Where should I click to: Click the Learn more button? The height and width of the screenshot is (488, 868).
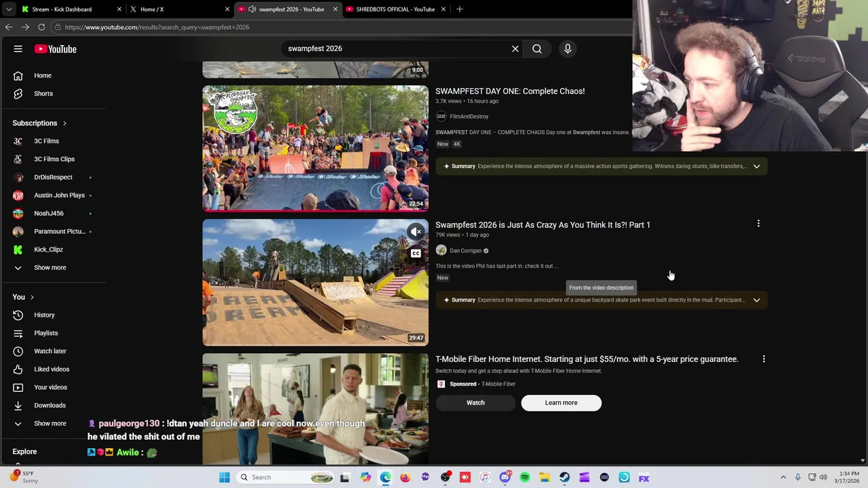(x=561, y=403)
